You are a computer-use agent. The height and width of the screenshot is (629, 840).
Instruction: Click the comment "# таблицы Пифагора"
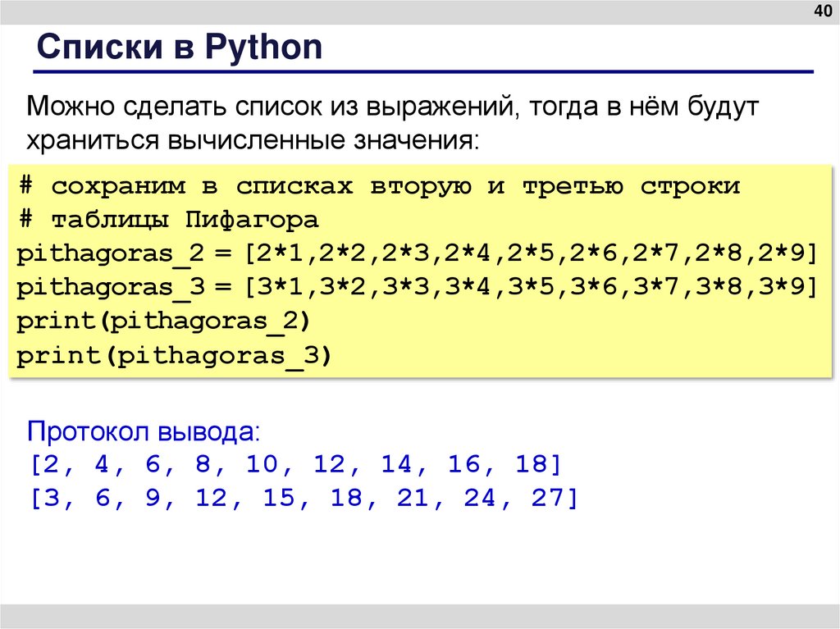click(168, 221)
